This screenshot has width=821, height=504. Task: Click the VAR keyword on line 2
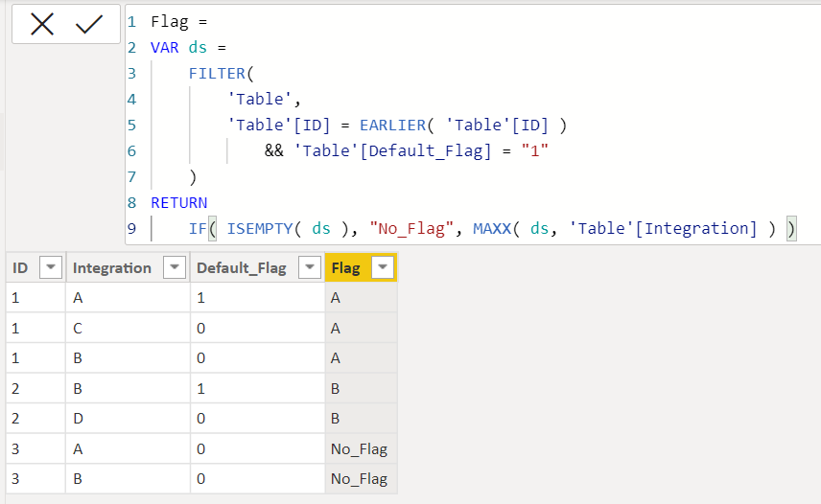(164, 48)
